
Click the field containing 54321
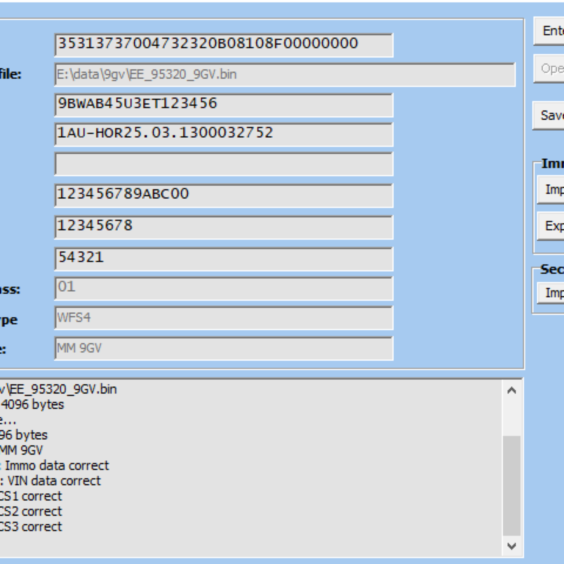pyautogui.click(x=224, y=259)
